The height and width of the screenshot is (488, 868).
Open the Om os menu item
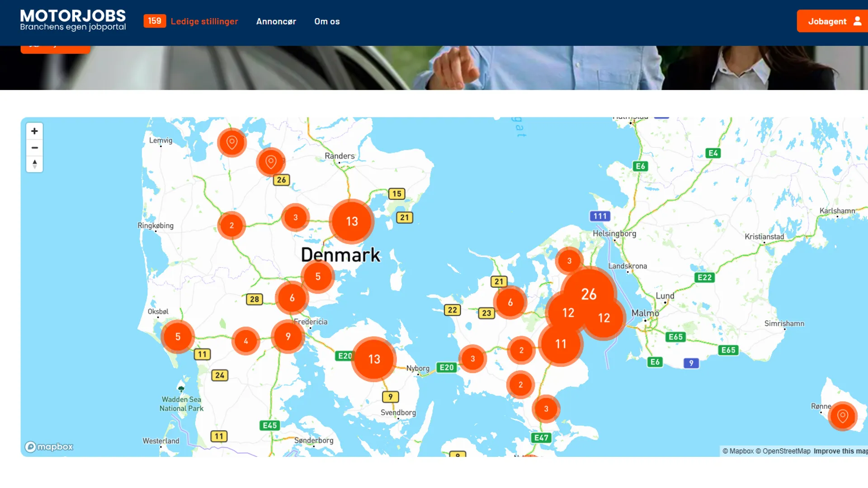[x=327, y=21]
